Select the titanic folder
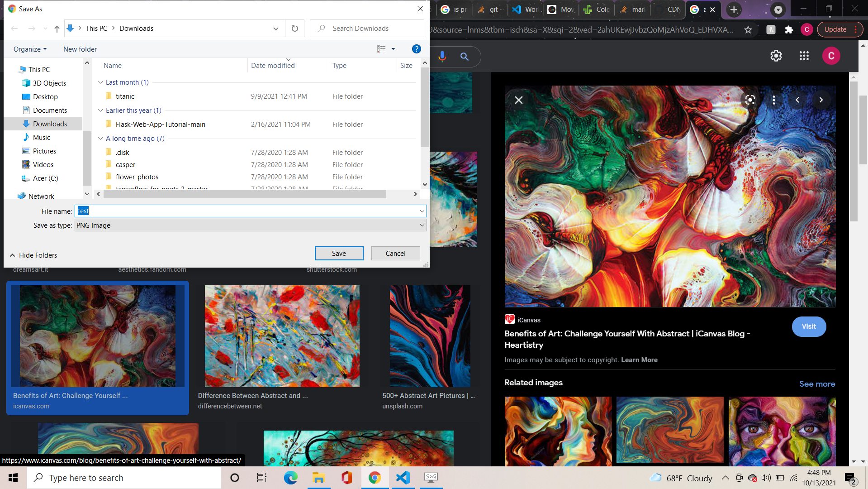Screen dimensions: 868x489 click(x=125, y=96)
